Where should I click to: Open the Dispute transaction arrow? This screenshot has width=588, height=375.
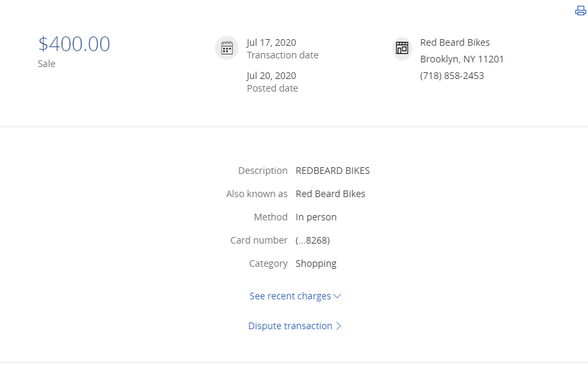339,326
